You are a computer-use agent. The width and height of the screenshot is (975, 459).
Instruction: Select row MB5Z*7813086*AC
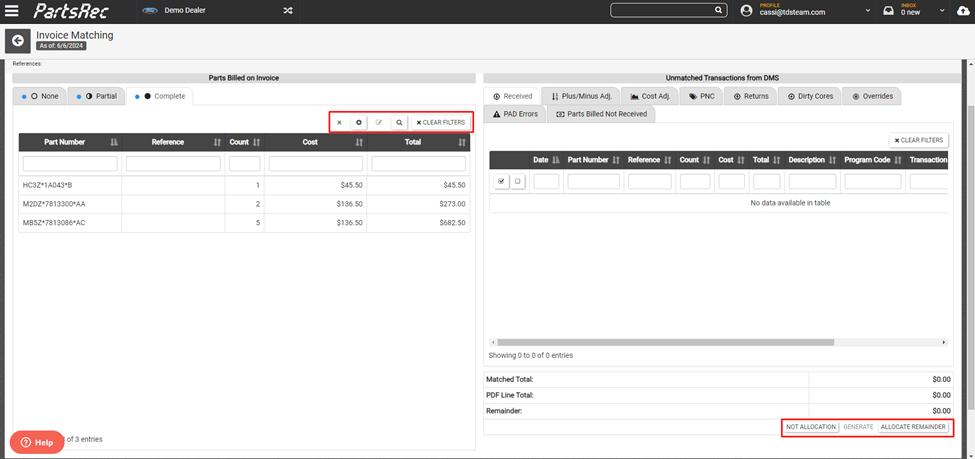click(244, 223)
